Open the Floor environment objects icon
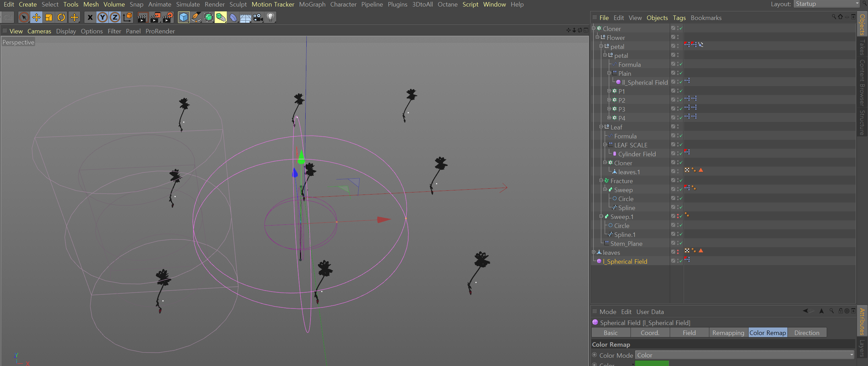 pos(245,17)
